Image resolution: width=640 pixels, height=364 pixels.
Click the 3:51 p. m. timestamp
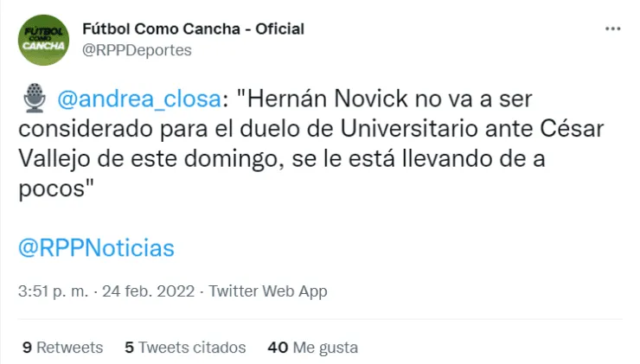(x=52, y=291)
